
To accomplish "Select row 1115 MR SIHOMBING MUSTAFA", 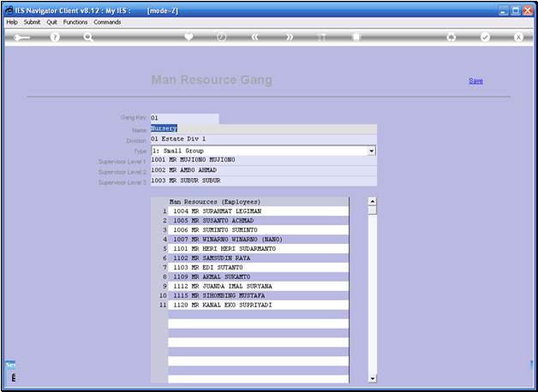I will 259,295.
